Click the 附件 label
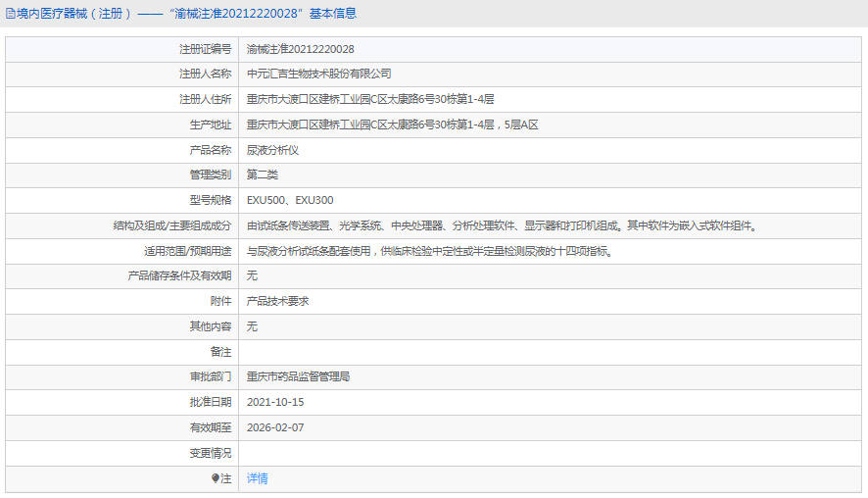The width and height of the screenshot is (868, 498). pos(220,301)
